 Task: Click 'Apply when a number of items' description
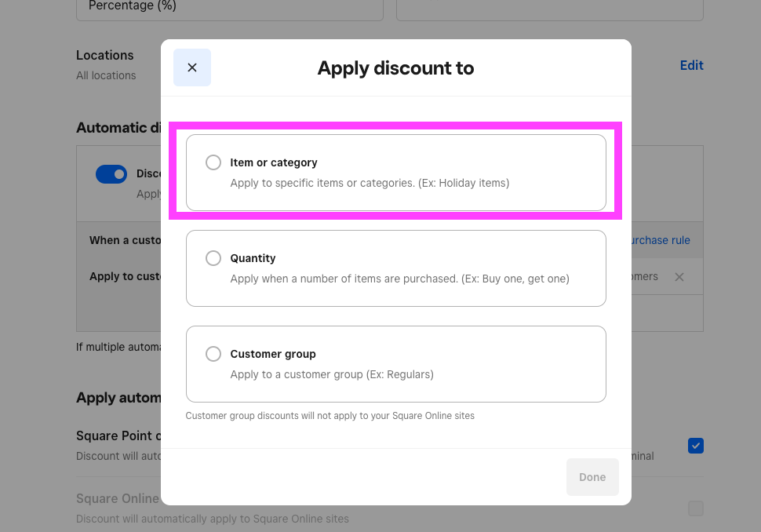(x=399, y=279)
